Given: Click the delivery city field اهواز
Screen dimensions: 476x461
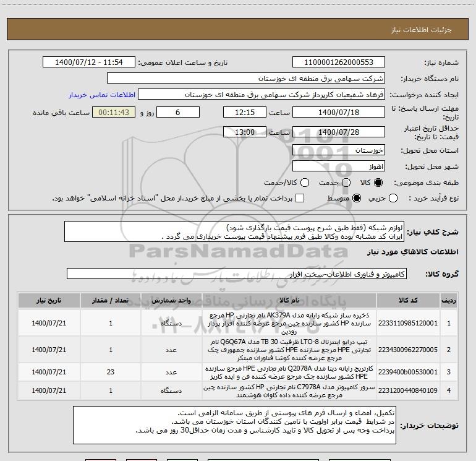Looking at the screenshot, I should (339, 166).
